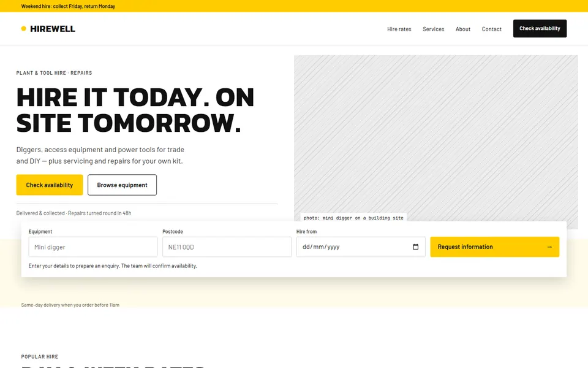
Task: Click the 'Diggers, access equipment' paragraph
Action: pos(100,155)
